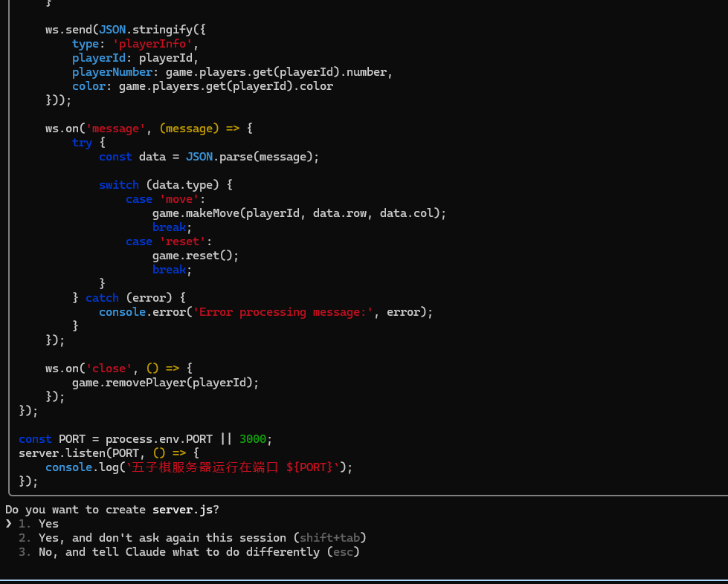This screenshot has width=728, height=584.
Task: Click the esc shortcut hint
Action: (343, 552)
